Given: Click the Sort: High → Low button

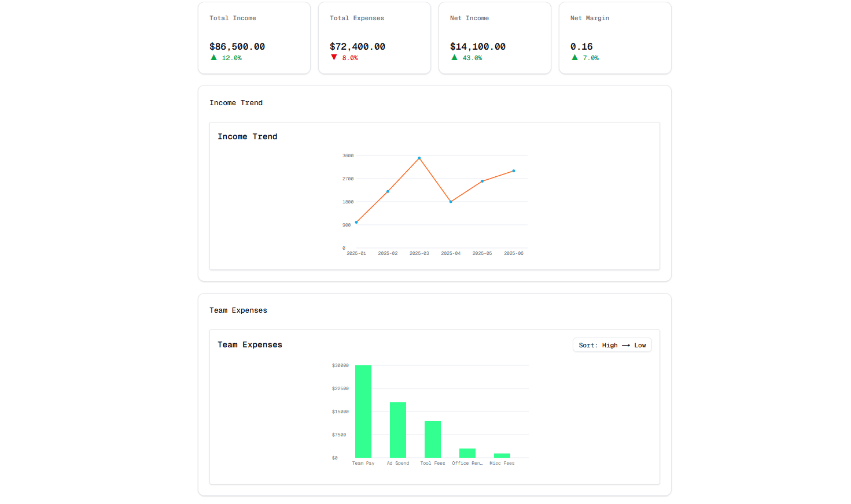Looking at the screenshot, I should 612,345.
